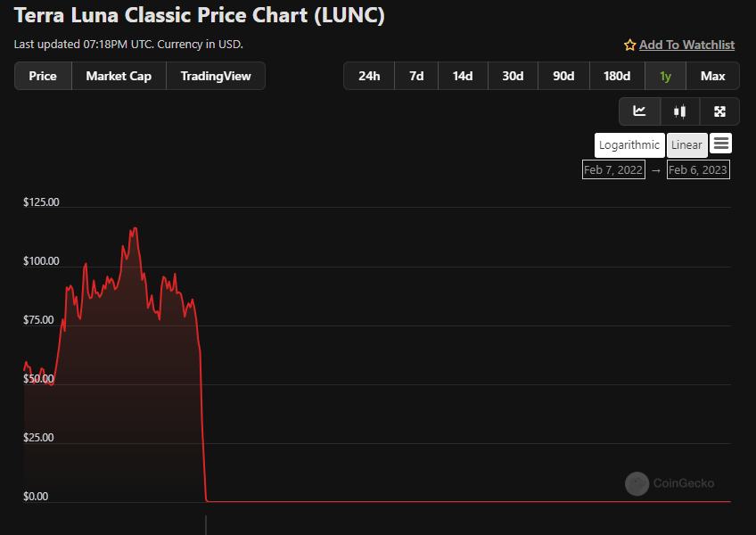
Task: Enable Logarithmic scale
Action: 629,145
